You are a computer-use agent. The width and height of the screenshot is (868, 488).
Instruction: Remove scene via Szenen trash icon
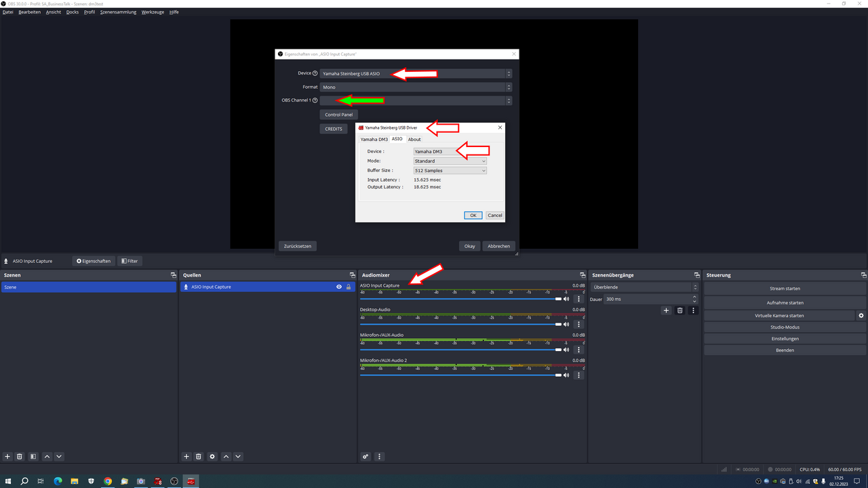click(x=20, y=457)
